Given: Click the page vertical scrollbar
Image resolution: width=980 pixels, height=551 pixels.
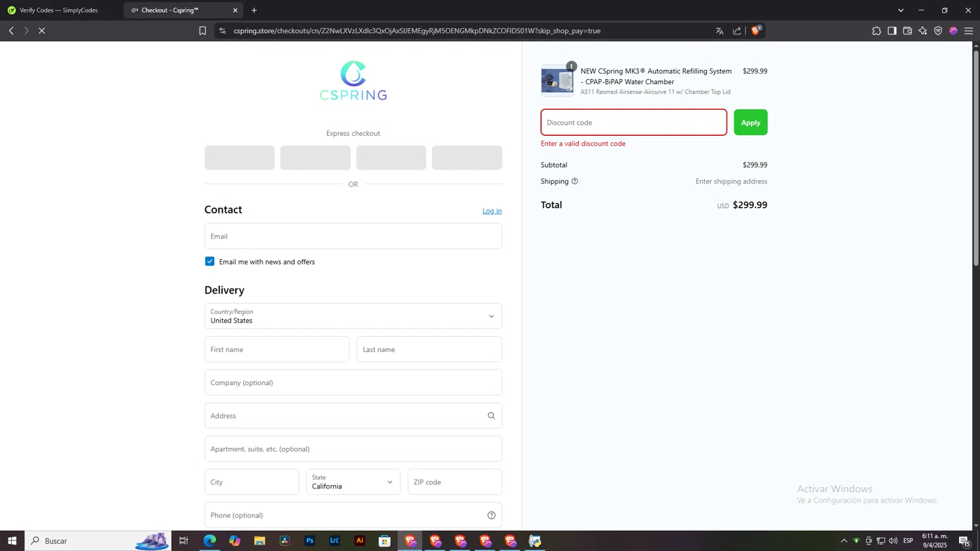Looking at the screenshot, I should coord(976,157).
